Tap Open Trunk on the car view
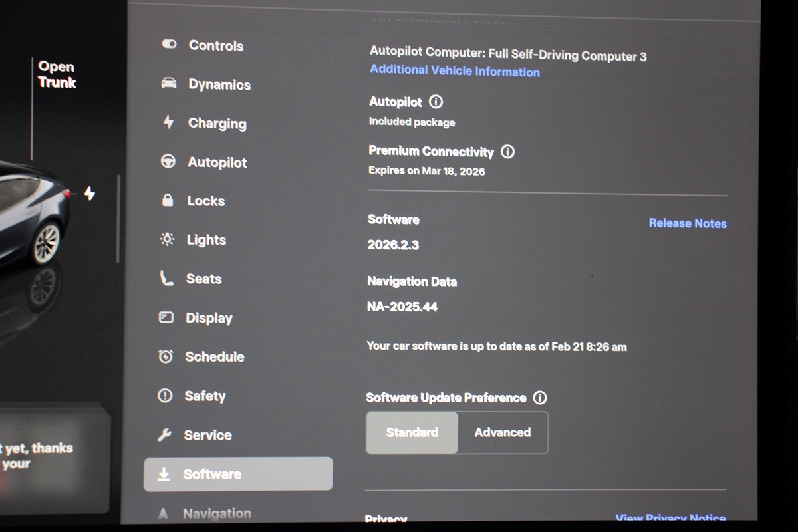Screen dimensions: 798x532 pos(57,74)
